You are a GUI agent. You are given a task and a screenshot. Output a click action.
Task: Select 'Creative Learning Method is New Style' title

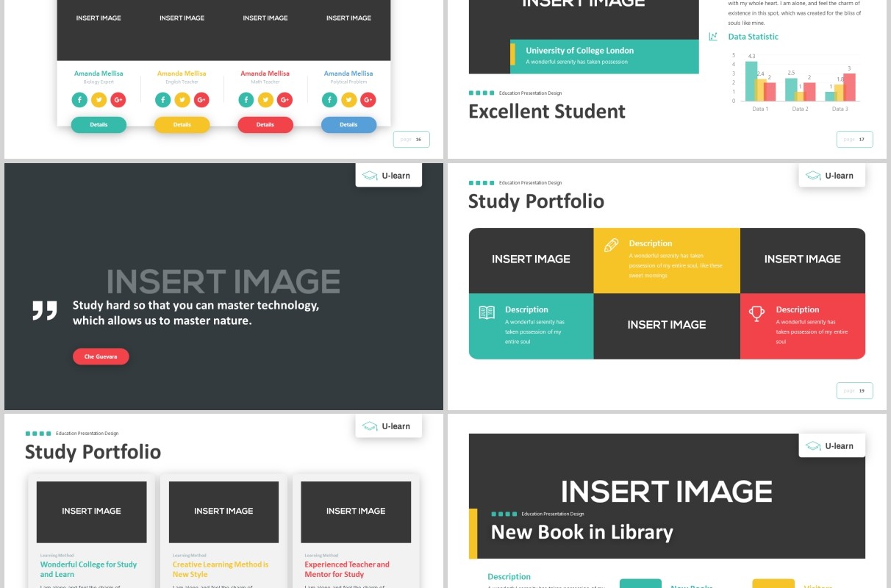click(221, 570)
